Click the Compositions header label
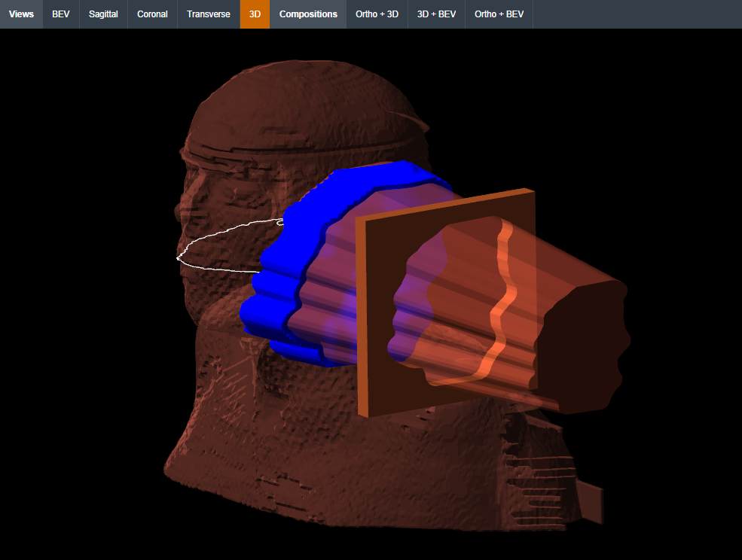 (308, 14)
